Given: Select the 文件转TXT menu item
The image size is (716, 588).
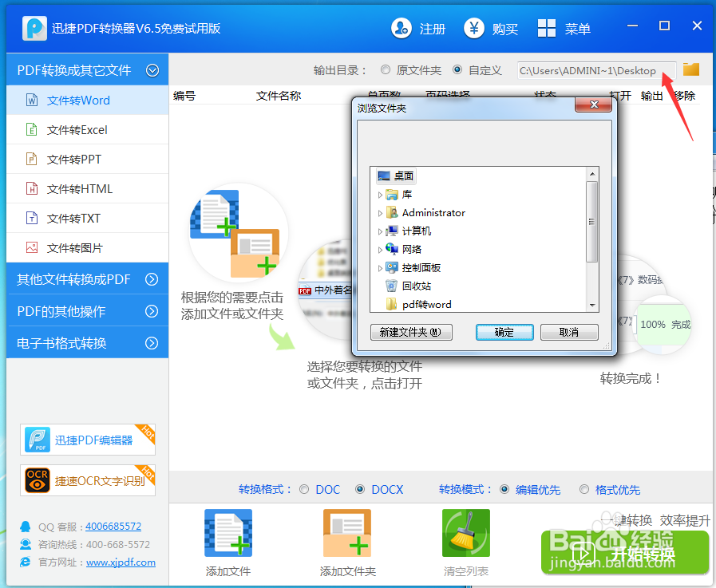Looking at the screenshot, I should click(x=87, y=219).
